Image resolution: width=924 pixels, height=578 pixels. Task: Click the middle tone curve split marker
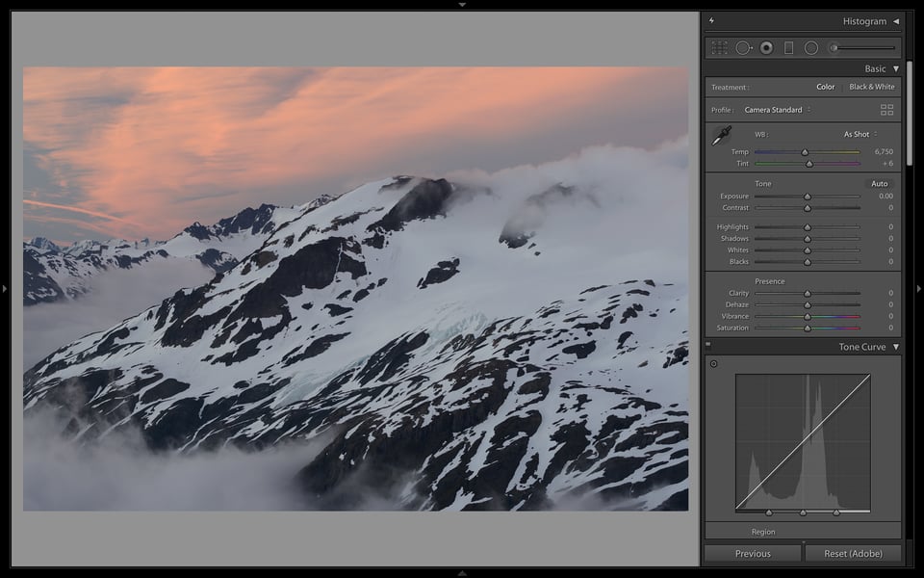coord(803,513)
